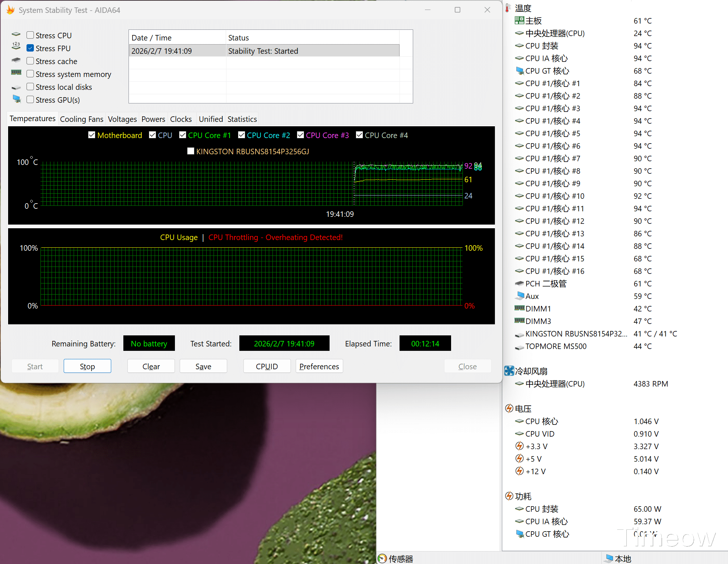728x564 pixels.
Task: Click the fan icon beside 冷却风扇
Action: tap(509, 371)
